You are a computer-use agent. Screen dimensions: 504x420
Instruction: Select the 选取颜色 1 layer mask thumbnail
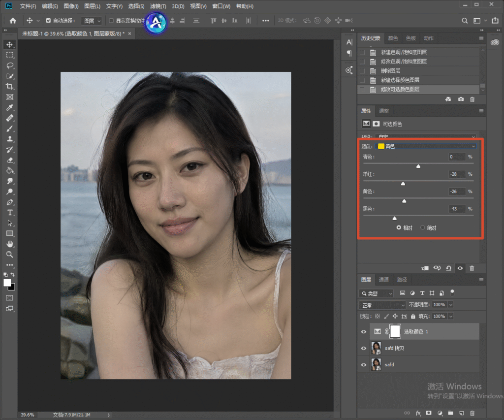click(x=395, y=331)
